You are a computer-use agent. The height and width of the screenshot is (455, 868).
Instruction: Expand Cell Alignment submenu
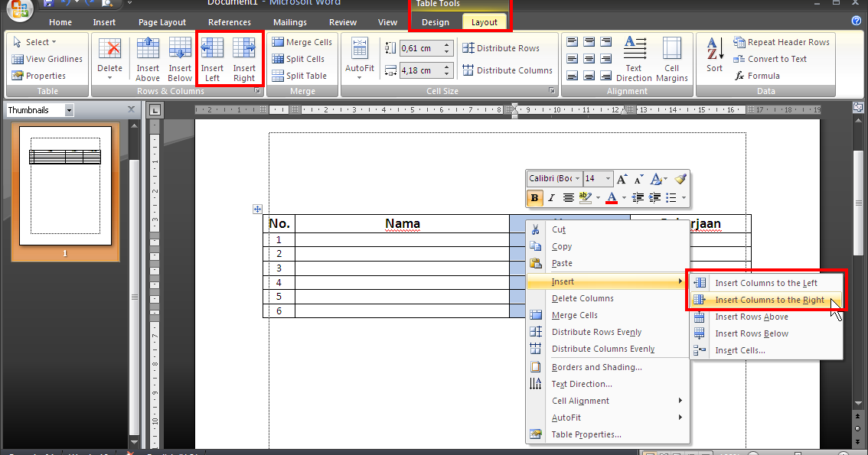click(608, 401)
